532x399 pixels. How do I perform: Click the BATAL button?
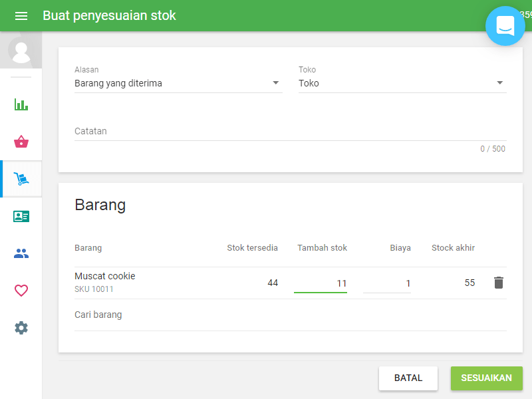(x=408, y=378)
